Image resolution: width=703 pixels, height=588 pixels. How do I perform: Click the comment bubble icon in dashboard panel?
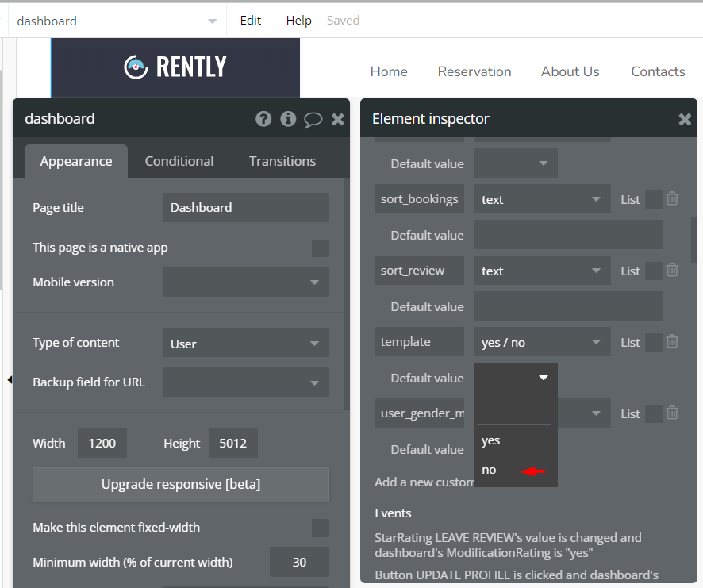[313, 119]
